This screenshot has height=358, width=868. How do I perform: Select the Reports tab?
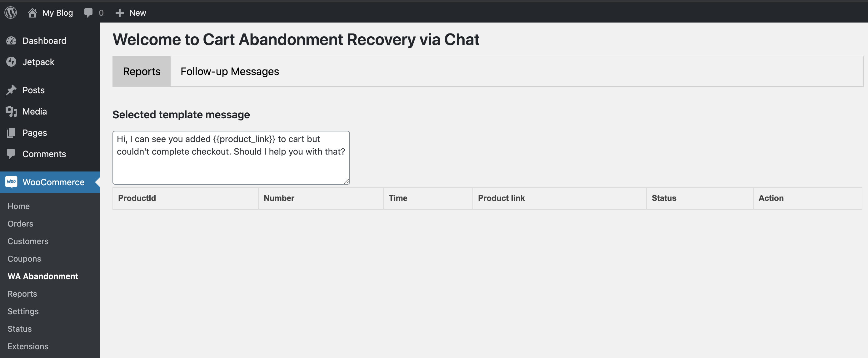coord(142,71)
